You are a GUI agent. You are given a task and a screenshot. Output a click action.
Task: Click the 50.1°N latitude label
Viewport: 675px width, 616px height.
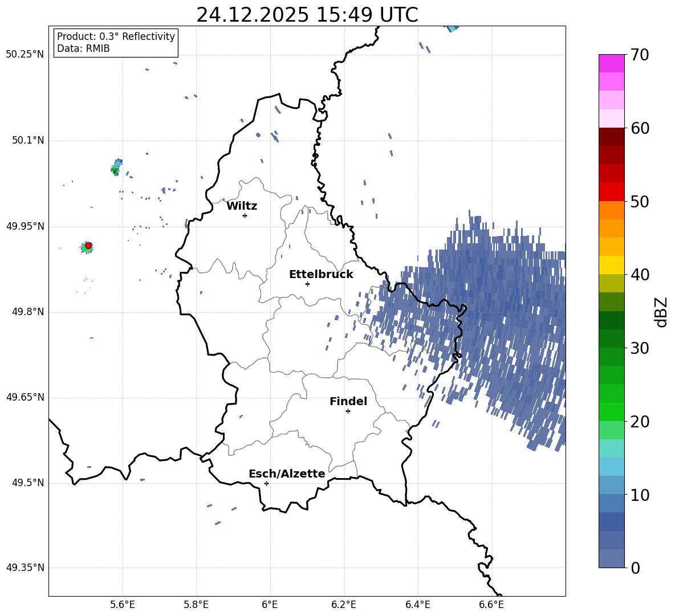tap(28, 141)
